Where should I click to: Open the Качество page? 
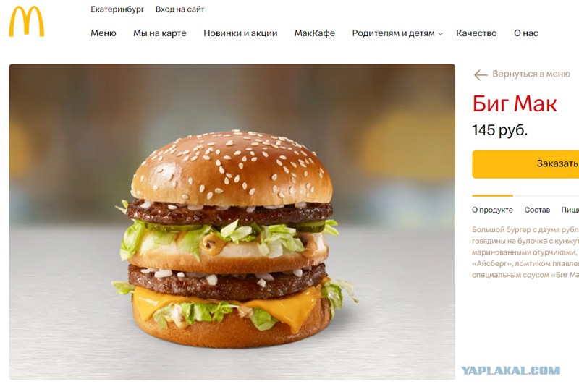(x=476, y=33)
